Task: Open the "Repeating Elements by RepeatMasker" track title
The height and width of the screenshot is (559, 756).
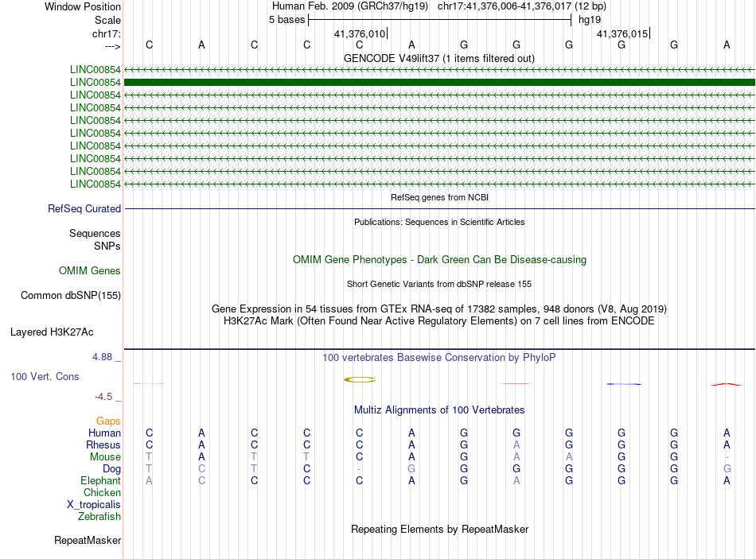Action: click(x=440, y=529)
